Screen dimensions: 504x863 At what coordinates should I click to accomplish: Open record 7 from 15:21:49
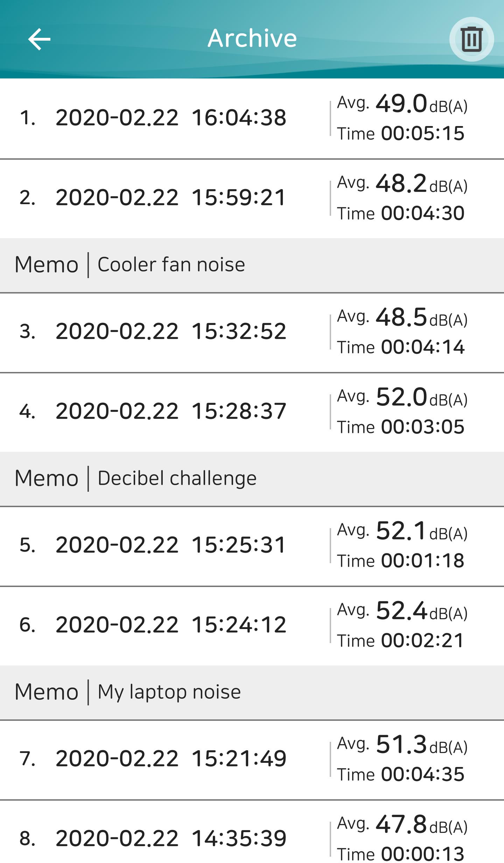171,759
